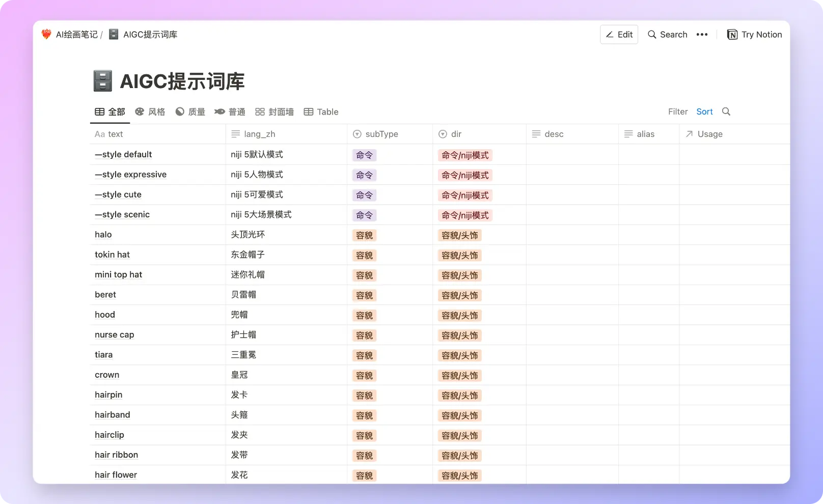
Task: Open the three-dots more options menu
Action: coord(702,35)
